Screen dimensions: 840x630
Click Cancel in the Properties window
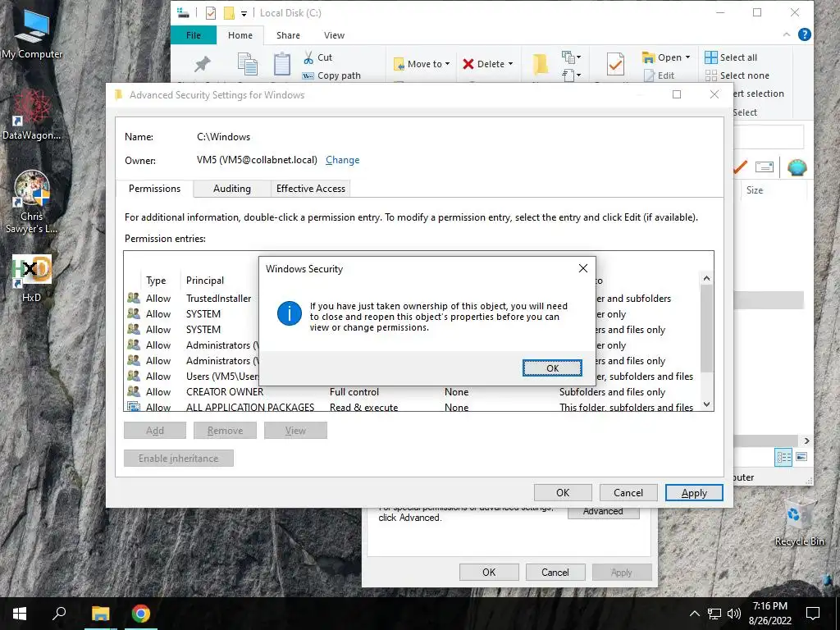pos(555,572)
